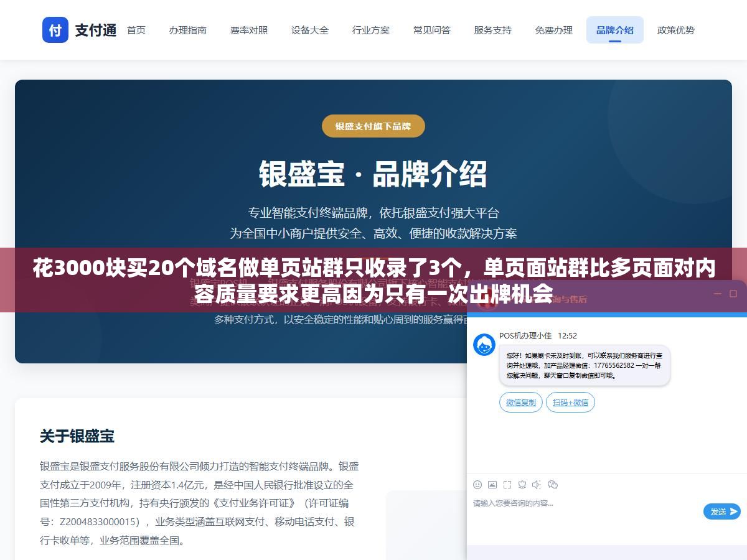Click the 关于银盛宝 section heading
Viewport: 747px width, 560px height.
click(77, 436)
